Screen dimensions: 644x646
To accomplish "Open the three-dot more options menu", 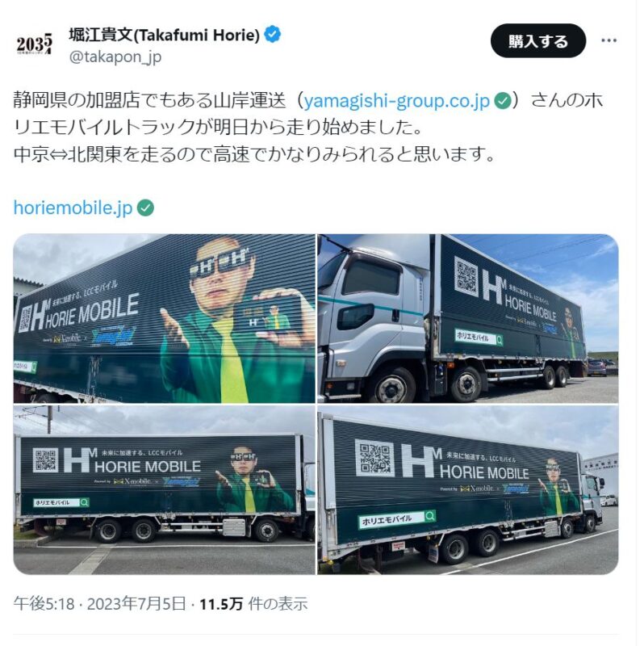I will click(608, 40).
